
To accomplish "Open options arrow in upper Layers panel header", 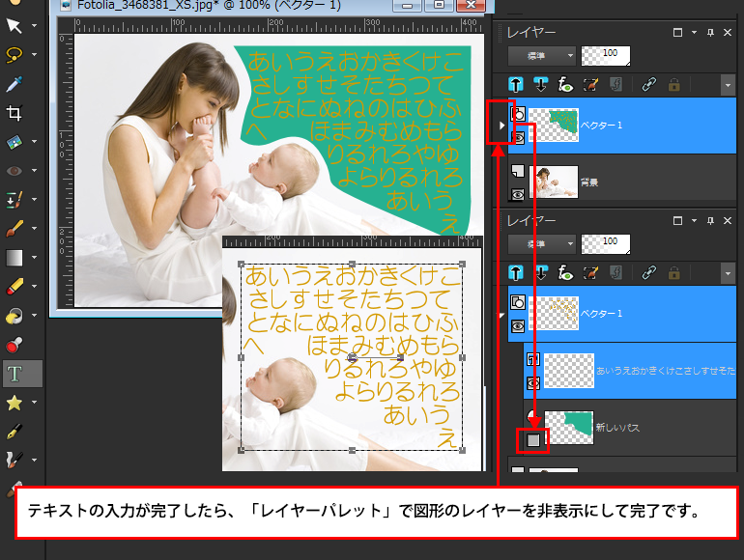I will click(x=694, y=33).
